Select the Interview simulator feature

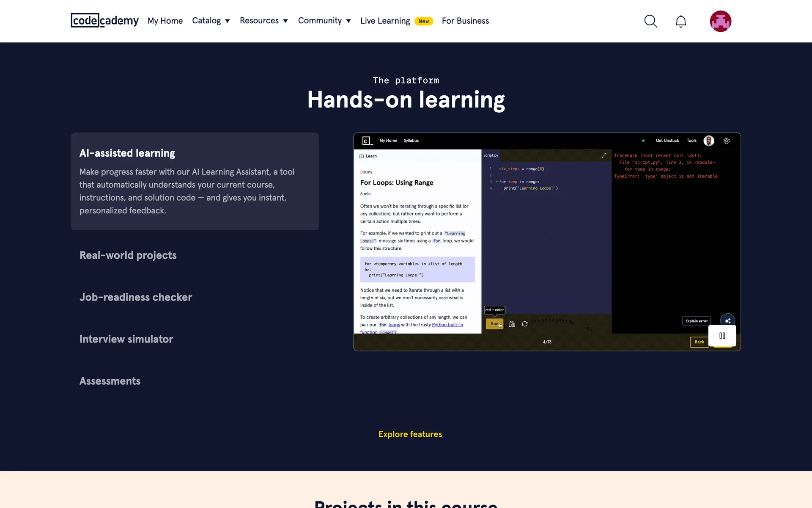coord(126,339)
